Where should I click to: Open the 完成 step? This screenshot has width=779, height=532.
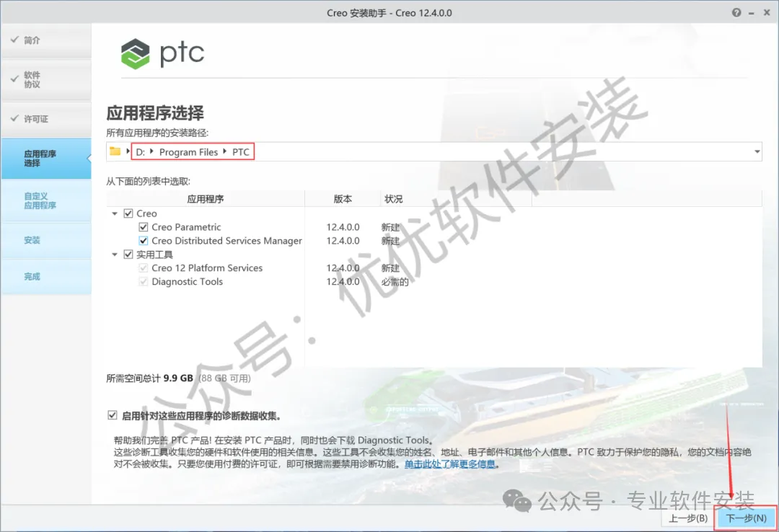click(x=46, y=277)
